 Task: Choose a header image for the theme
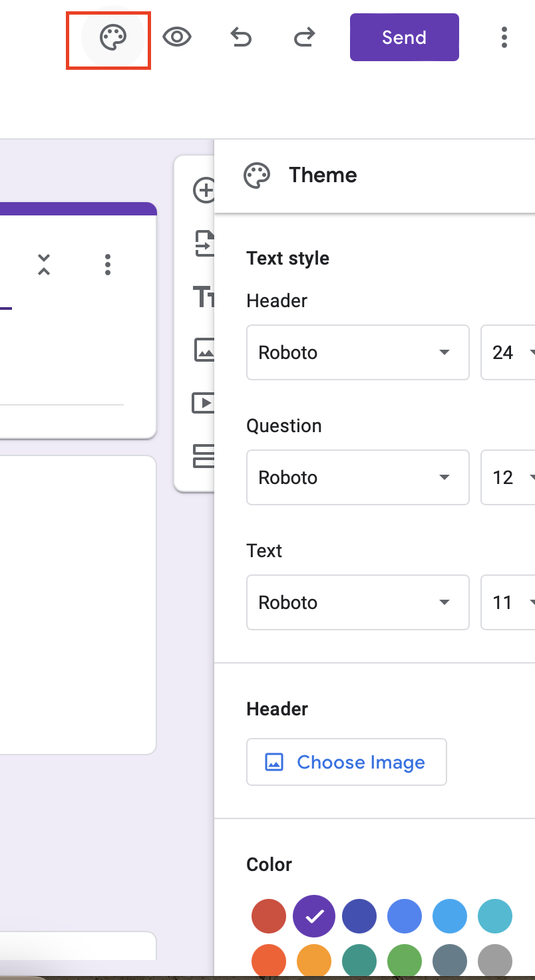[346, 762]
